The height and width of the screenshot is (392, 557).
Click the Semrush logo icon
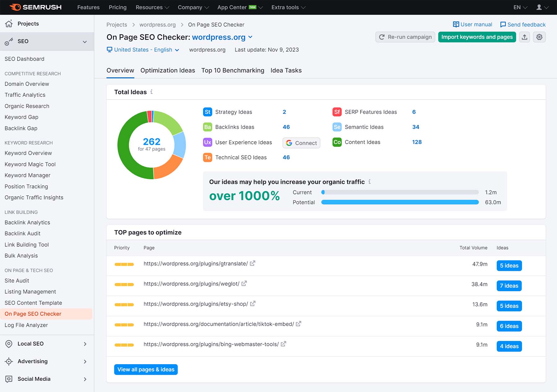[x=16, y=7]
